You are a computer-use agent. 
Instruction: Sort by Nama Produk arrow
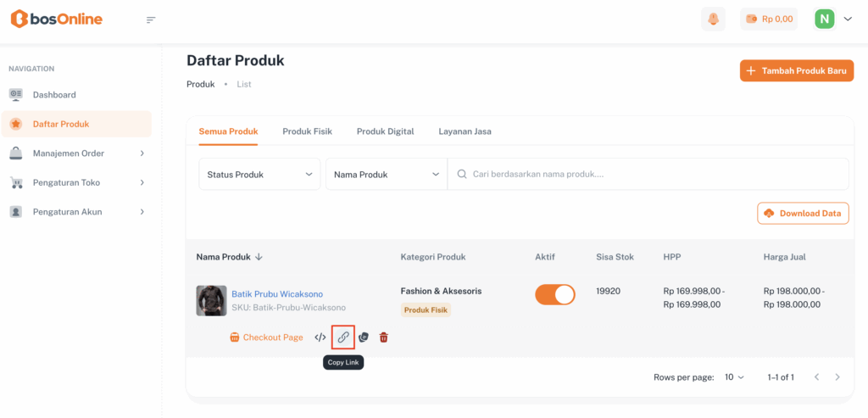[259, 257]
